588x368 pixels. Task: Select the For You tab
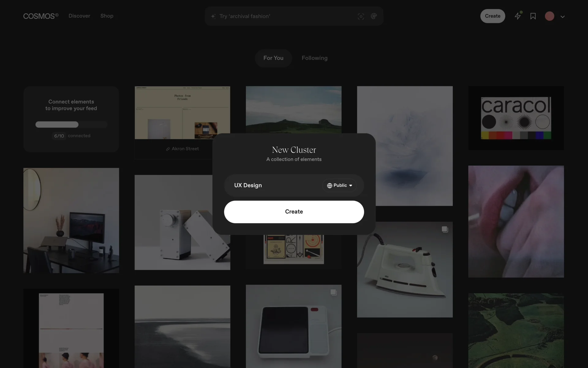tap(273, 58)
